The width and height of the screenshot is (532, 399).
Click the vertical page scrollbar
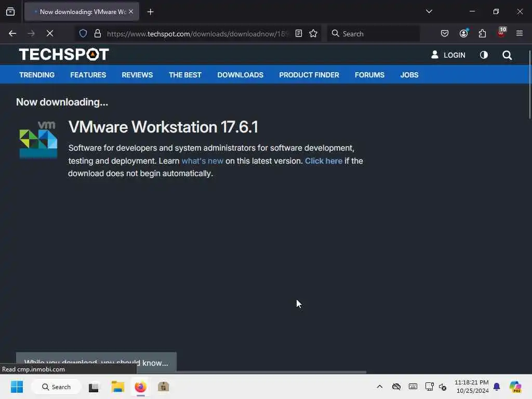click(529, 85)
